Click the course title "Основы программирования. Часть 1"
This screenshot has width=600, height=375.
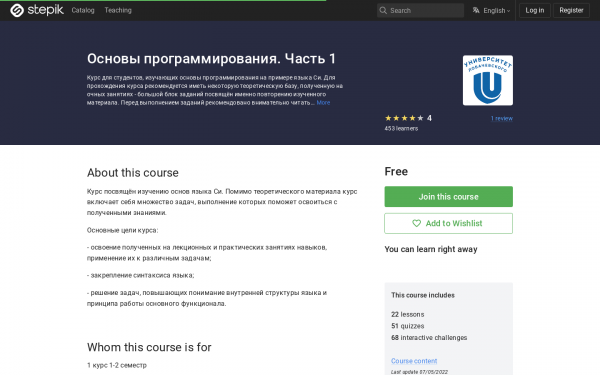[x=211, y=59]
